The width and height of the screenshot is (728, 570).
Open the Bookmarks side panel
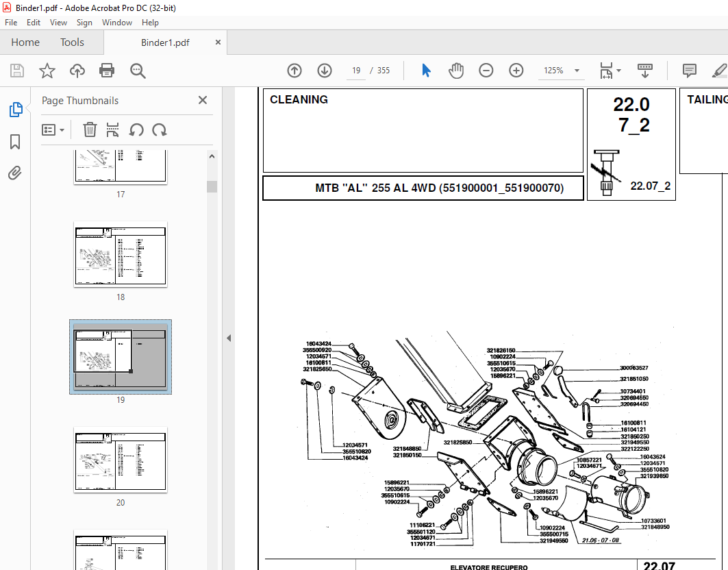(x=15, y=142)
